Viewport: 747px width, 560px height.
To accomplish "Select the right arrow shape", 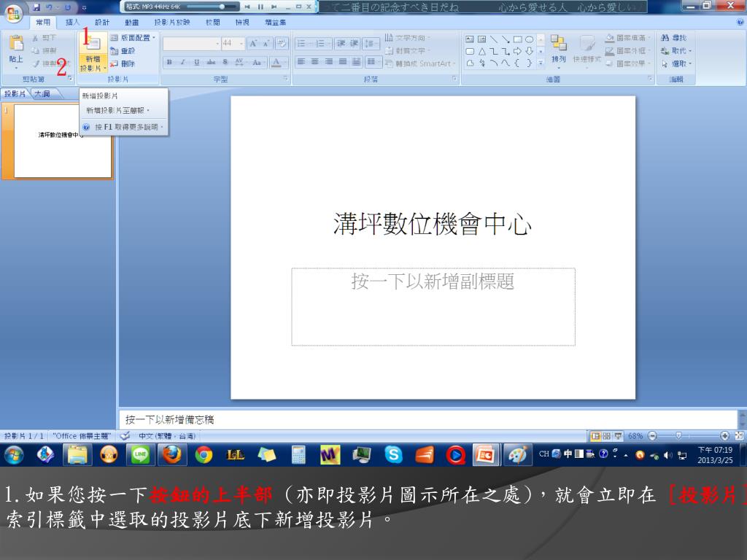I will coord(517,52).
